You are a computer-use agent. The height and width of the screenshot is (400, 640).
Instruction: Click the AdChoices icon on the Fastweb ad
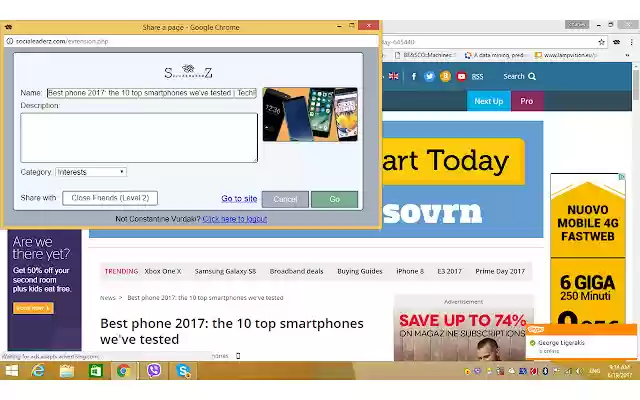pyautogui.click(x=622, y=177)
